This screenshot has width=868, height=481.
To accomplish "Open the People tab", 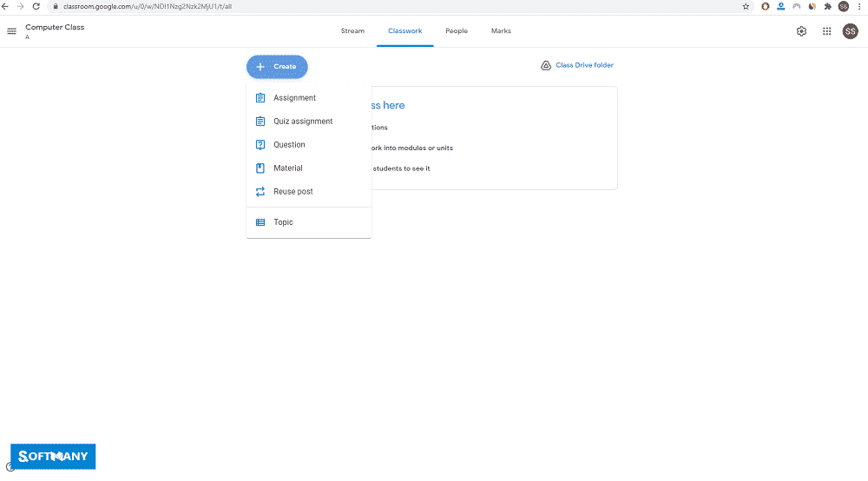I will (457, 31).
